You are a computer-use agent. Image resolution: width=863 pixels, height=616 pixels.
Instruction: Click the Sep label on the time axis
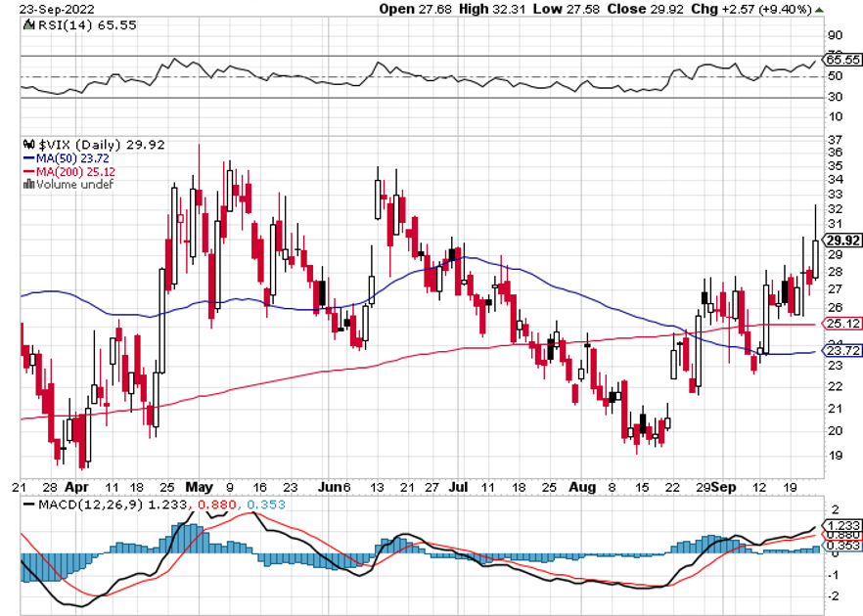coord(725,486)
